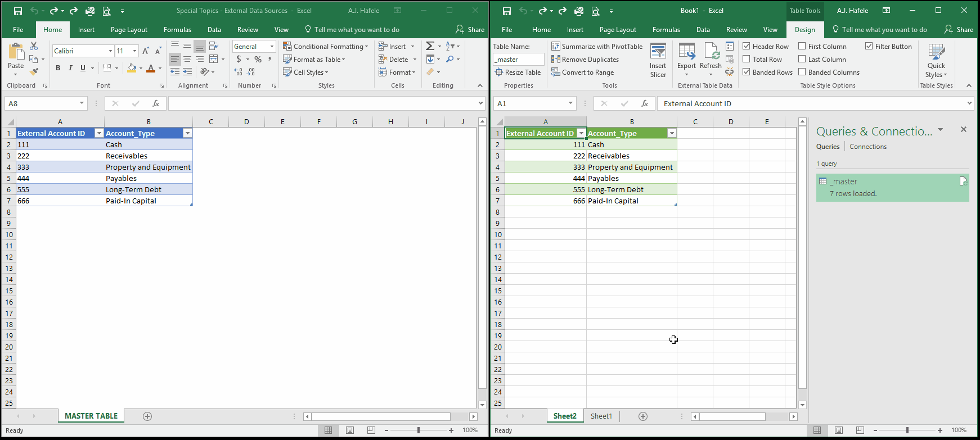Open Cell Styles dropdown
Screen dimensions: 980x440
(x=306, y=72)
